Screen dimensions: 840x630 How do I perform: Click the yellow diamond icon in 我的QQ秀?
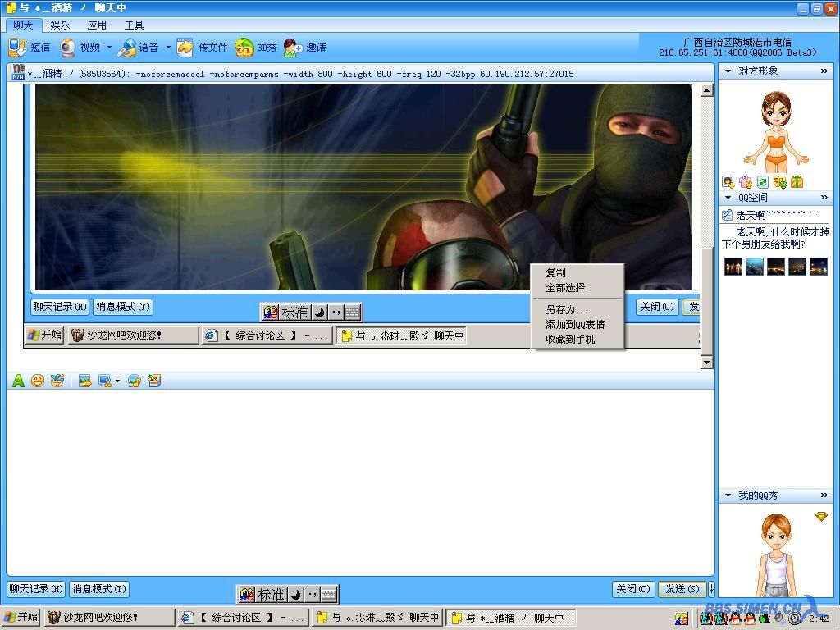(821, 517)
